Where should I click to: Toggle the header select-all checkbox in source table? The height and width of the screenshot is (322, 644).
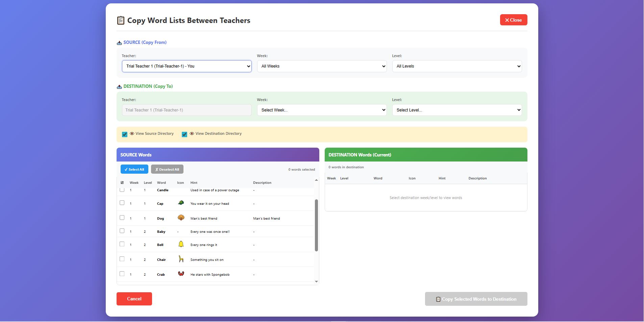(x=122, y=183)
